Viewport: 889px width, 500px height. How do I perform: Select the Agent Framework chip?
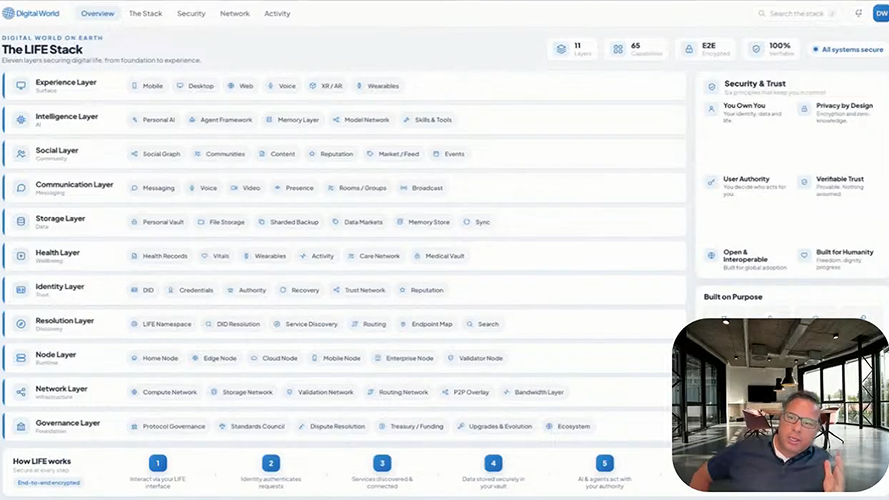(x=221, y=120)
